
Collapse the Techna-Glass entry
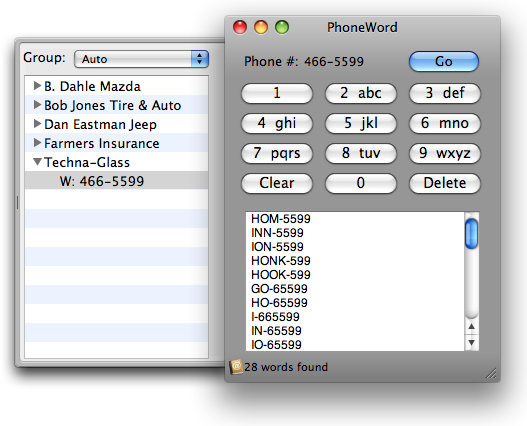tap(38, 162)
